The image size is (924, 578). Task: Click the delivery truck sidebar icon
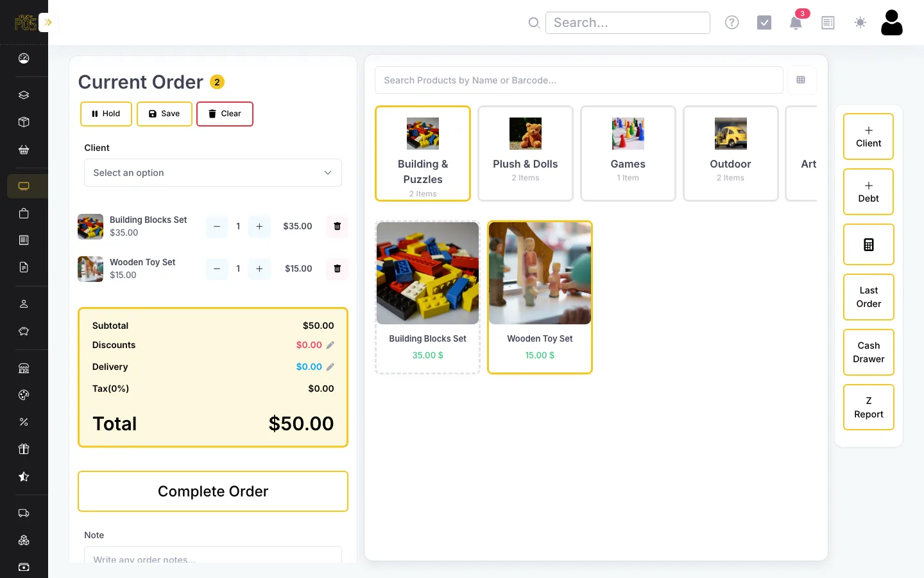(24, 513)
